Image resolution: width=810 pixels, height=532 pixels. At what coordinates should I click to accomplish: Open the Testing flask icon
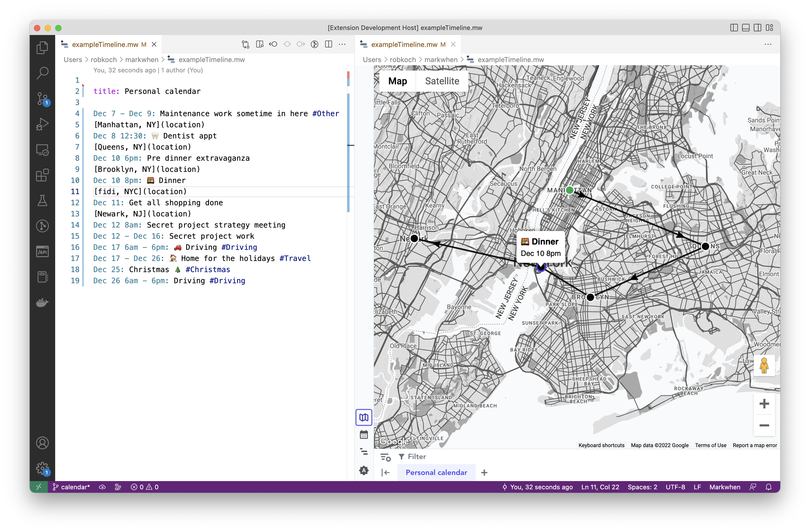(42, 201)
